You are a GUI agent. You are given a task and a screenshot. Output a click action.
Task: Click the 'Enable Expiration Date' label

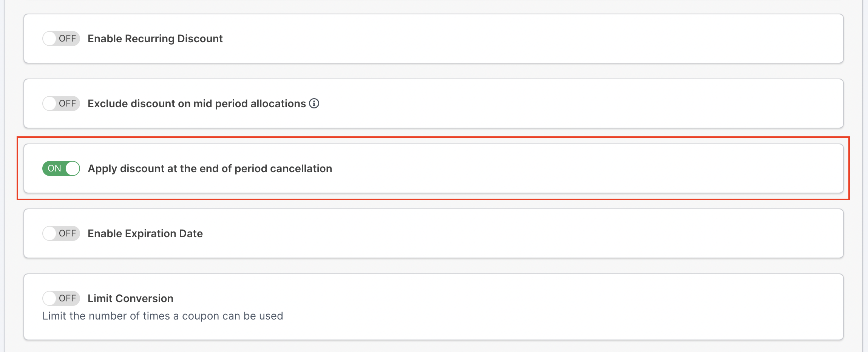145,233
